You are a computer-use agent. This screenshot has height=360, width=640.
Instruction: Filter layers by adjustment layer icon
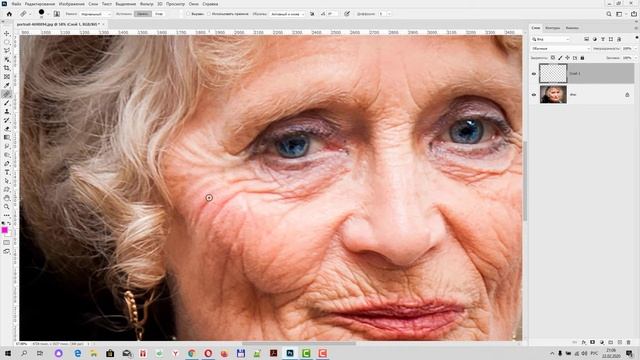coord(595,39)
